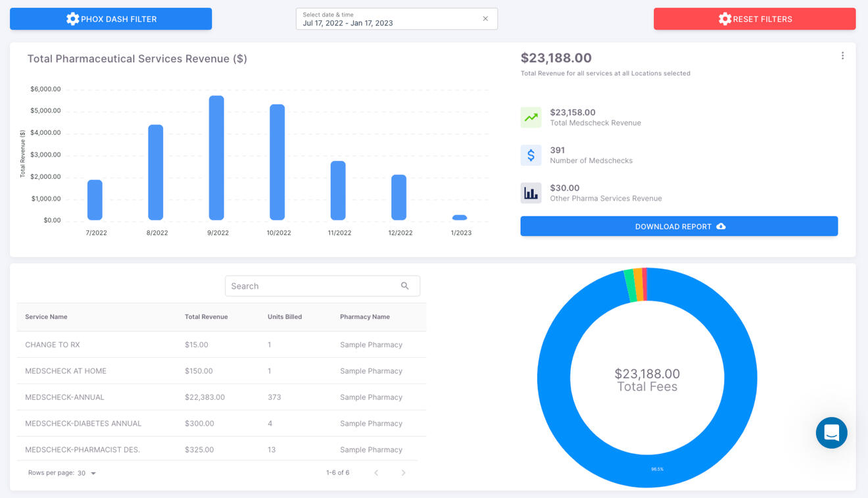The width and height of the screenshot is (868, 498).
Task: Focus the Search input field
Action: [312, 286]
